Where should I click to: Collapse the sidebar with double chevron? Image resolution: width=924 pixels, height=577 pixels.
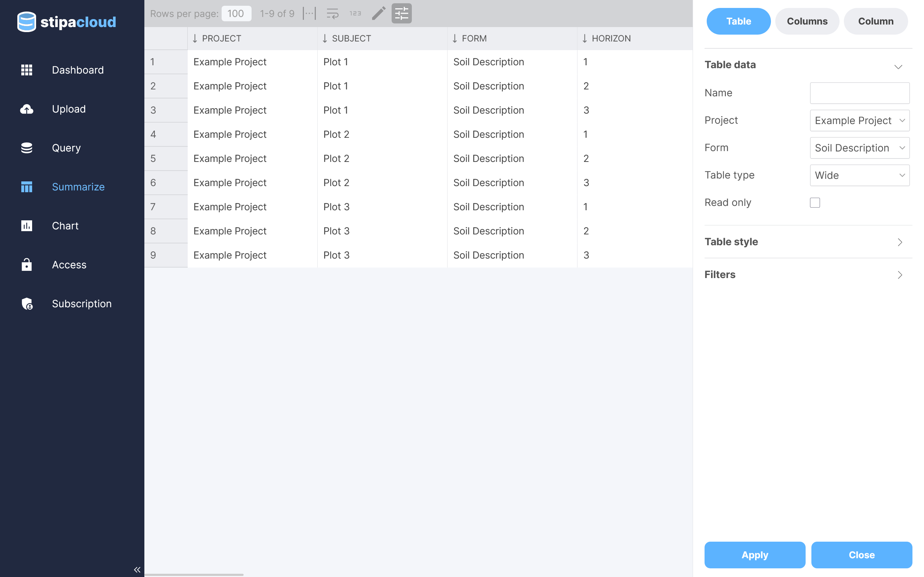[137, 569]
